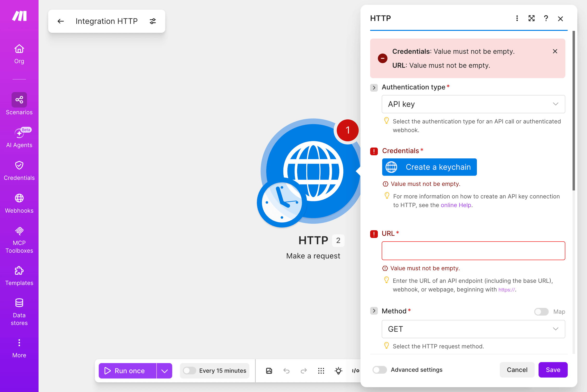Click the Create a keychain button
This screenshot has width=587, height=392.
[x=429, y=167]
